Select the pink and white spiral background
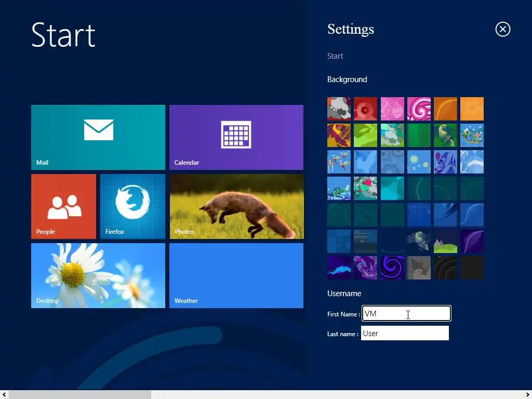The image size is (532, 399). (x=419, y=109)
